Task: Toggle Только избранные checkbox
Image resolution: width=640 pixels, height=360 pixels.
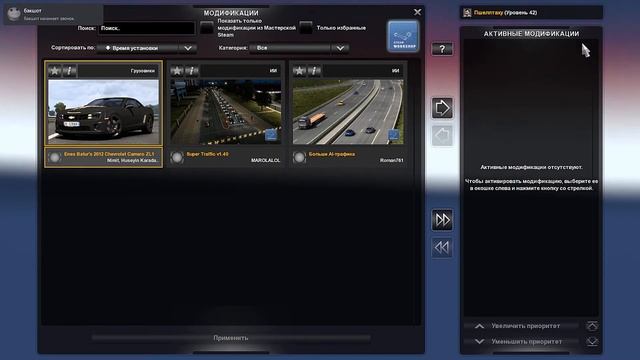Action: (306, 28)
